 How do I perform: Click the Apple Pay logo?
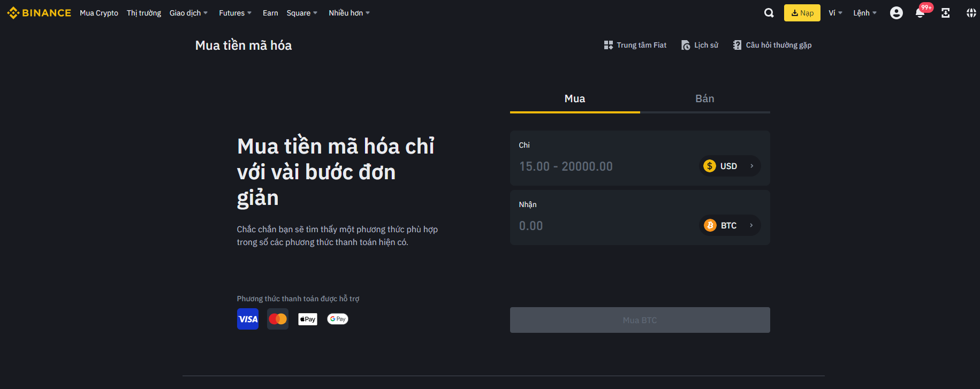pos(308,319)
